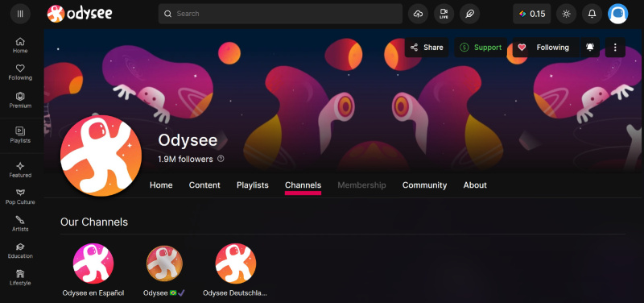Switch to the Playlists tab
The image size is (644, 303).
pyautogui.click(x=253, y=185)
